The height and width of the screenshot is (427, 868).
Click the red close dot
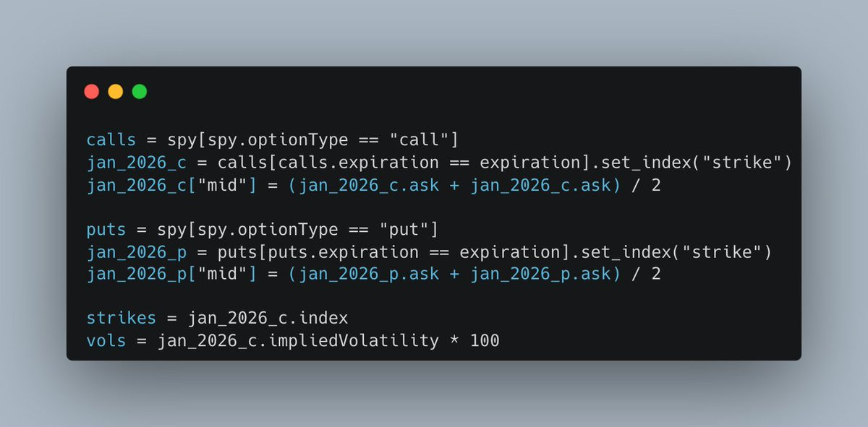92,92
